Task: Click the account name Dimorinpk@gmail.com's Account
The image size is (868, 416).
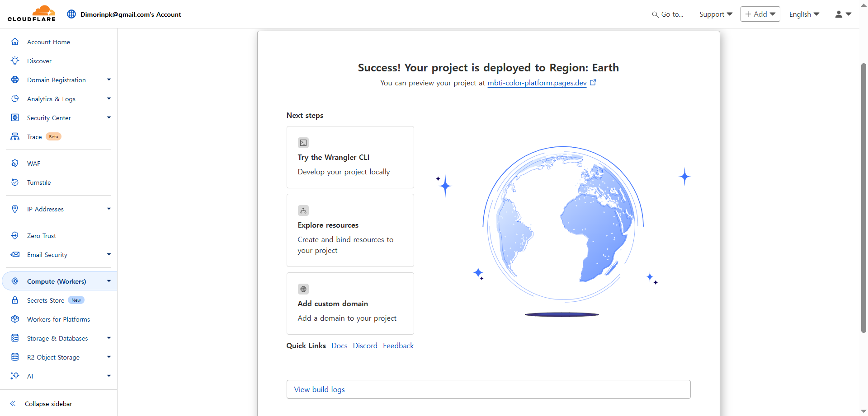Action: click(131, 14)
